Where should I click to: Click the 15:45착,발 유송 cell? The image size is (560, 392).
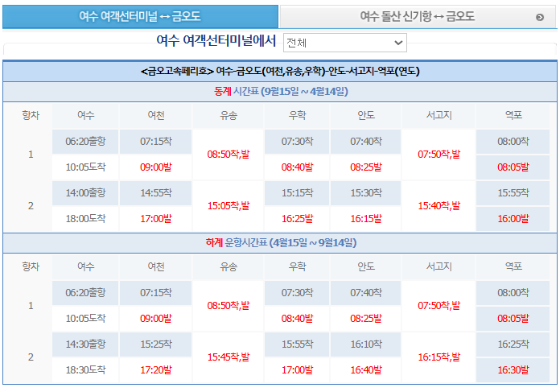[x=228, y=357]
